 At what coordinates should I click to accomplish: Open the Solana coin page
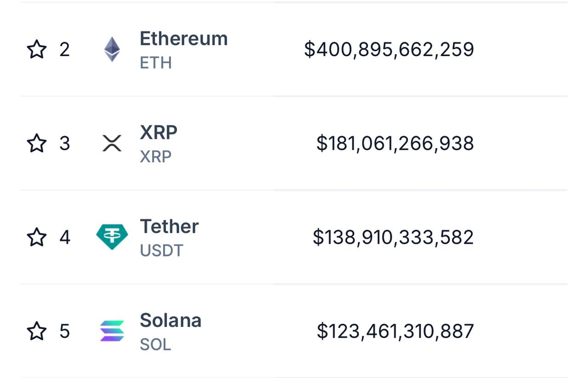[170, 320]
